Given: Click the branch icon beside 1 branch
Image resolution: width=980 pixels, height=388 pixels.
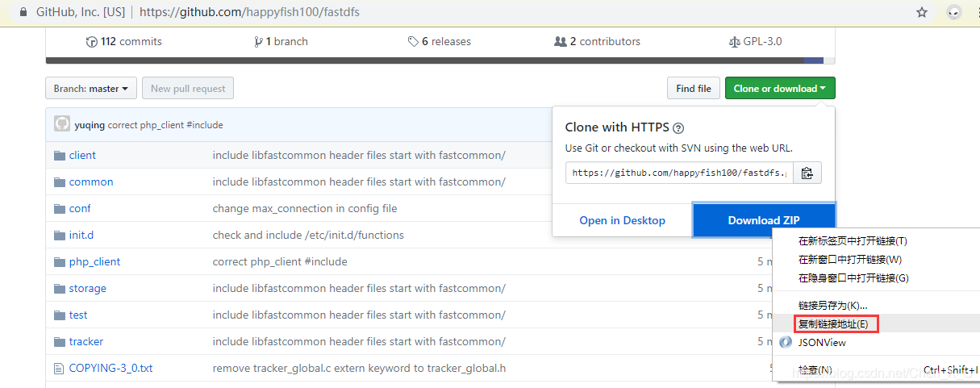Looking at the screenshot, I should click(x=258, y=42).
